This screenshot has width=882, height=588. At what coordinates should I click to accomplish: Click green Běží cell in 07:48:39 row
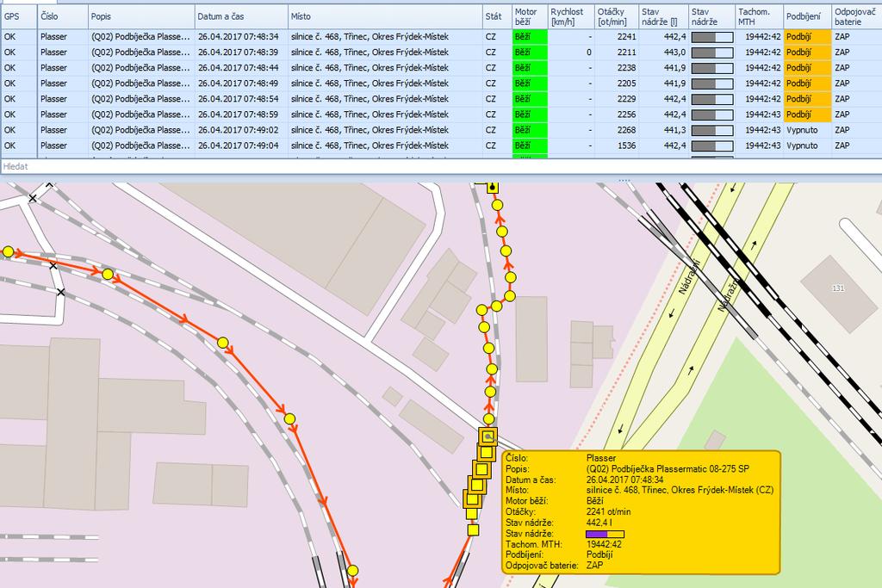click(530, 53)
